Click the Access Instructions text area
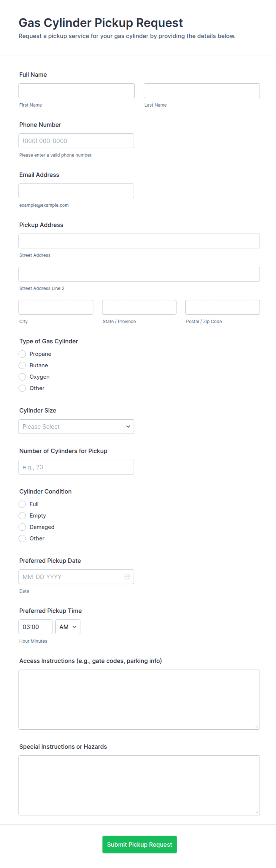The width and height of the screenshot is (276, 868). coord(139,699)
